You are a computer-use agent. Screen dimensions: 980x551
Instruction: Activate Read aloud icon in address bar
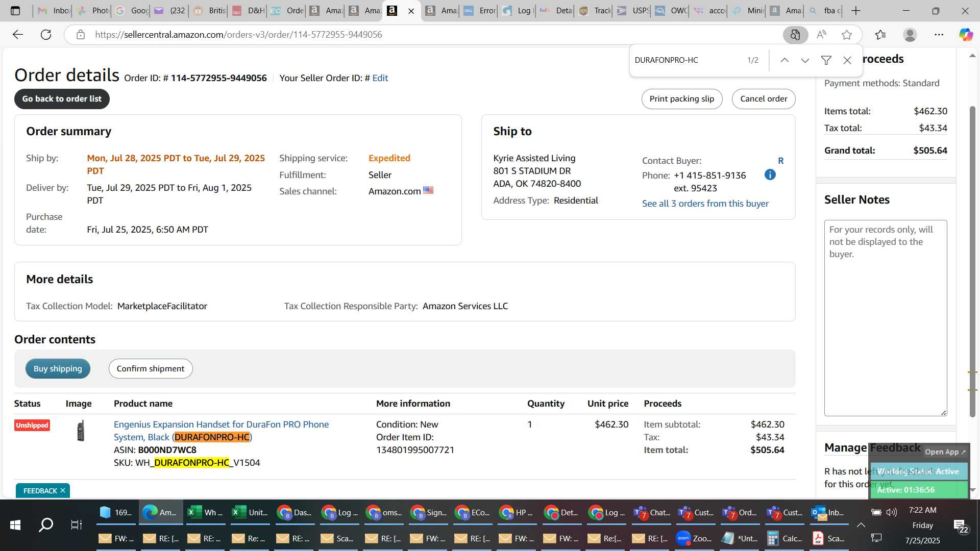pos(821,35)
